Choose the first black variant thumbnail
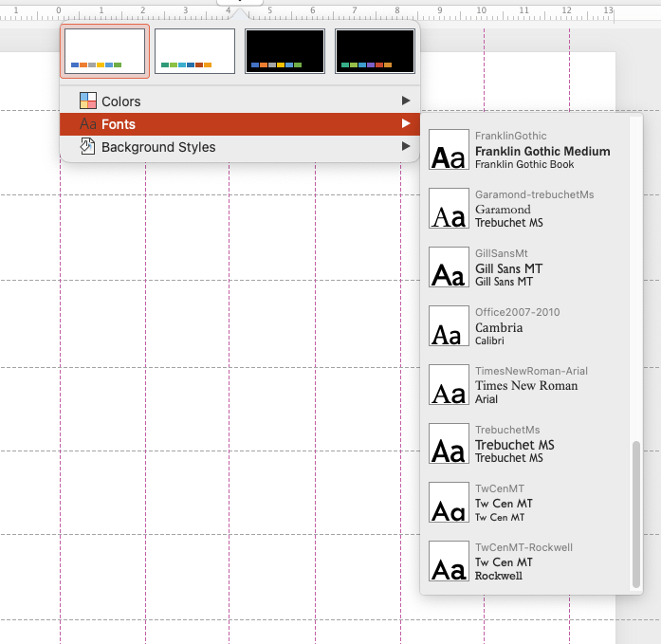The width and height of the screenshot is (661, 644). [285, 51]
